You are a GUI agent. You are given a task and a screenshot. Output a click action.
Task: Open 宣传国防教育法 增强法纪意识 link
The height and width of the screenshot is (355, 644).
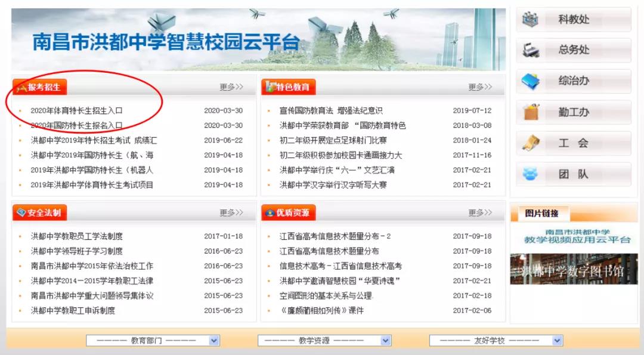tap(331, 110)
